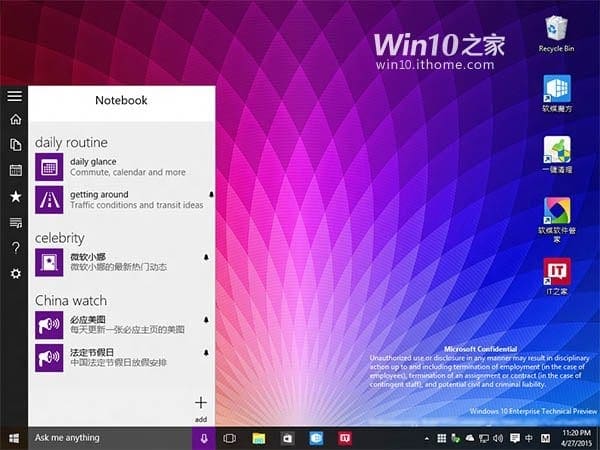Image resolution: width=600 pixels, height=450 pixels.
Task: Open Cortana hamburger menu
Action: point(14,96)
